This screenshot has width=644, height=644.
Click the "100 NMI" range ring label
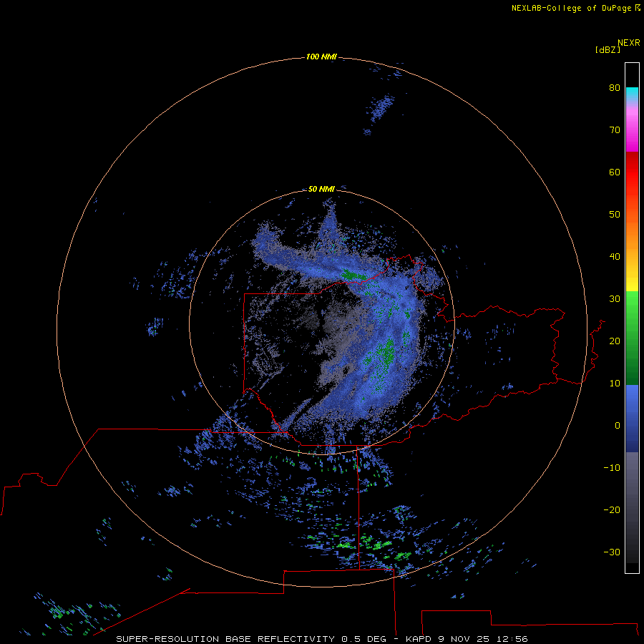(321, 57)
